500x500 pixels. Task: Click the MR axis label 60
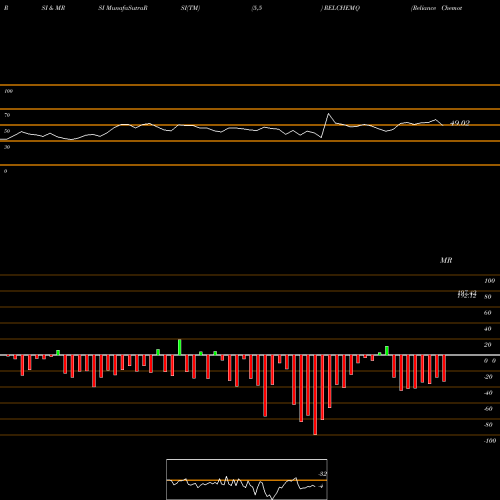488,313
